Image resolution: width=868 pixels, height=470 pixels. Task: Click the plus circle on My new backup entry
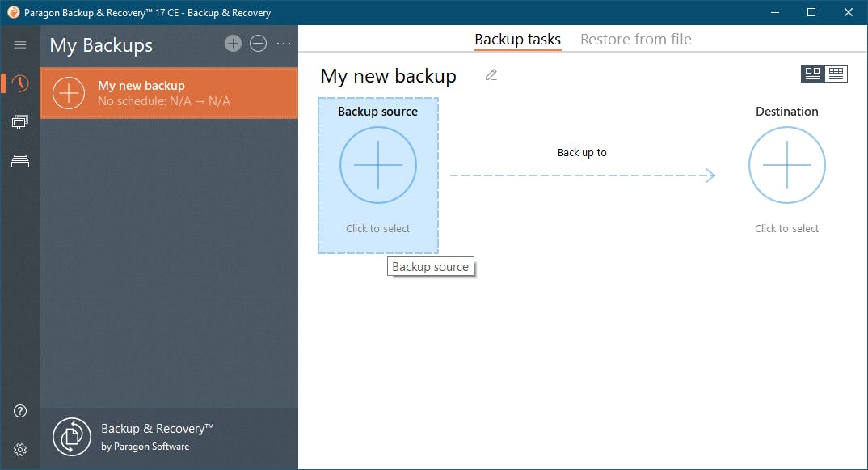(69, 93)
